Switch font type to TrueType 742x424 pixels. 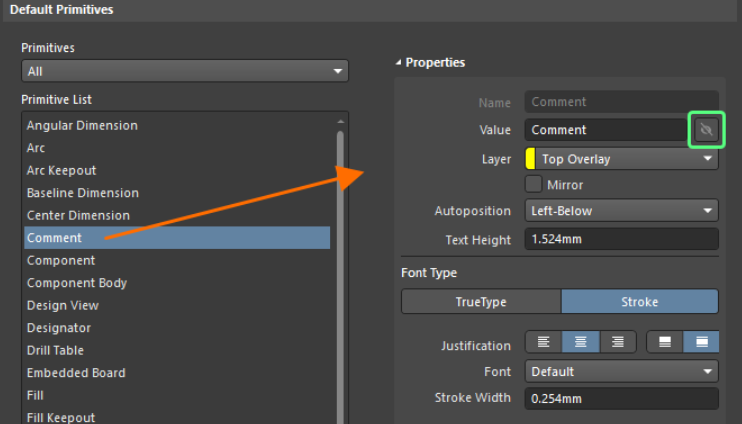[x=481, y=302]
